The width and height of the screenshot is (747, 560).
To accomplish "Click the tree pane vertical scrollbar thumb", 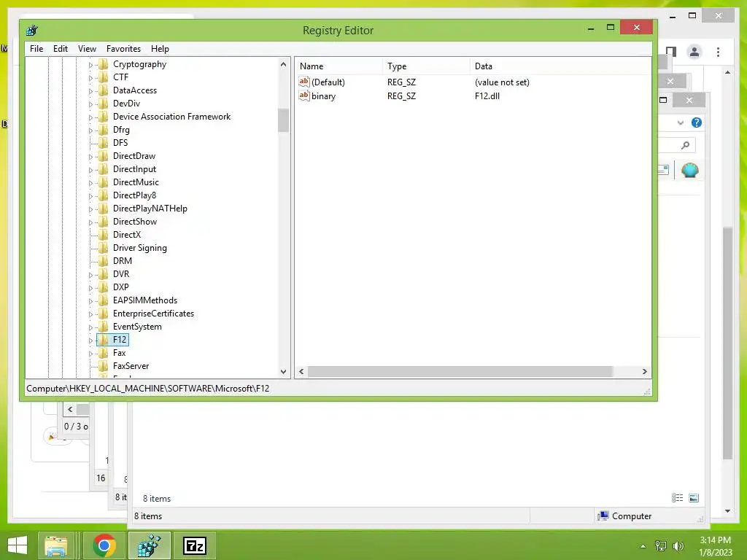I will (284, 120).
